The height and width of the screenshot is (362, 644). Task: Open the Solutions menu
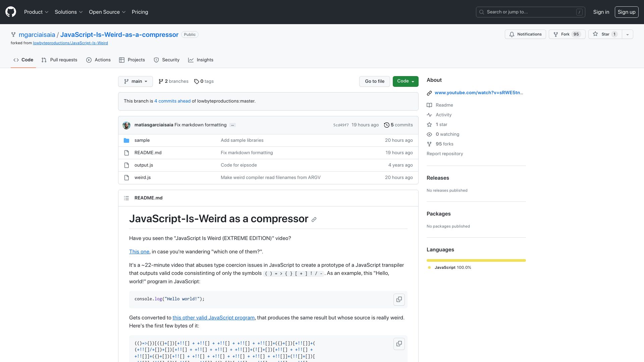point(68,12)
